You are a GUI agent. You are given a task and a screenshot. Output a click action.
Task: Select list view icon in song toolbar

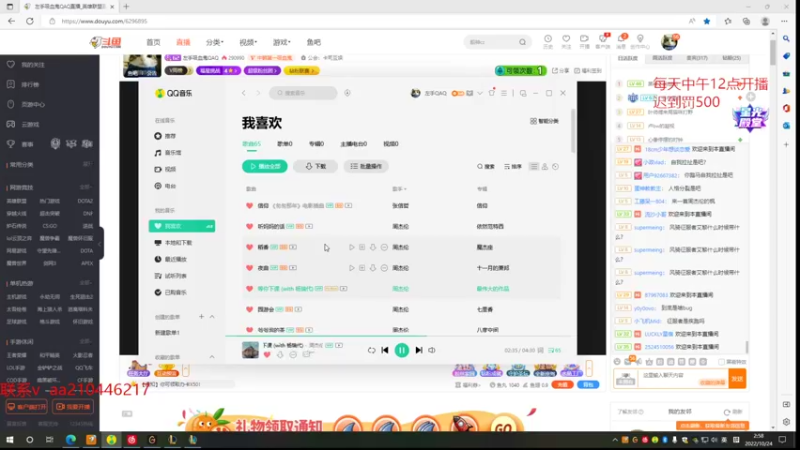(x=534, y=166)
